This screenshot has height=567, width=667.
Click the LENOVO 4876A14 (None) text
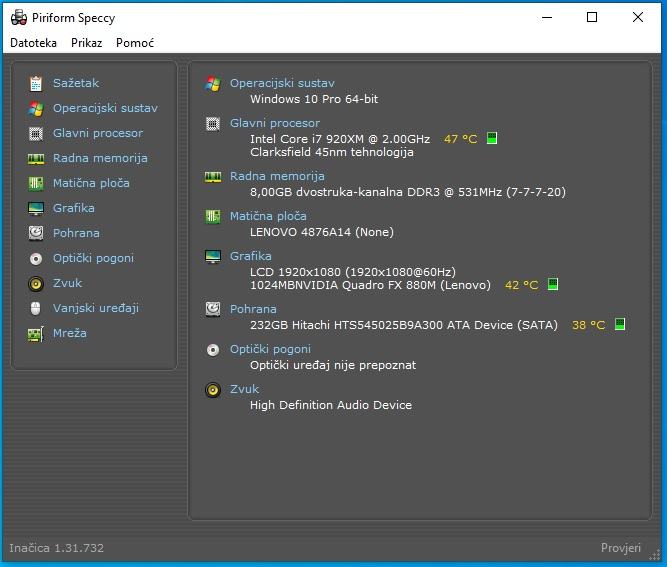(322, 232)
